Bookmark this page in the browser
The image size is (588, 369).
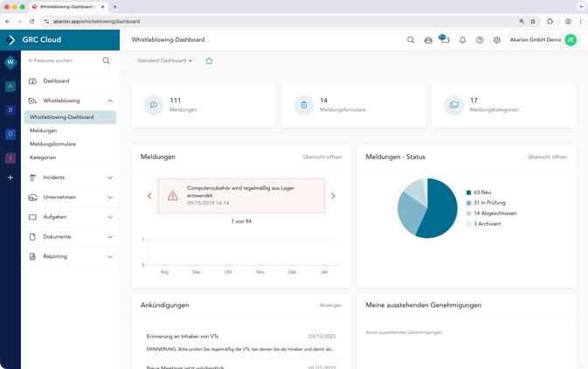[x=533, y=21]
